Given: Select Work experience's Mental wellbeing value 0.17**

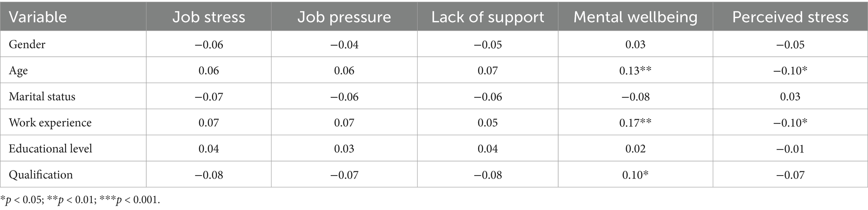Looking at the screenshot, I should pos(635,123).
